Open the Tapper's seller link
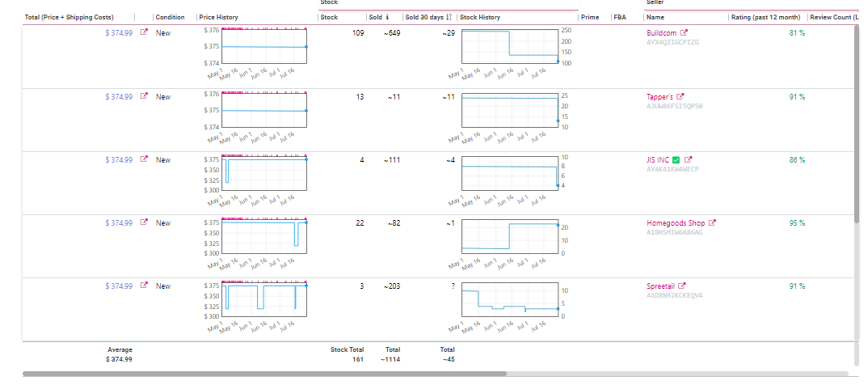The image size is (868, 385). [x=659, y=96]
